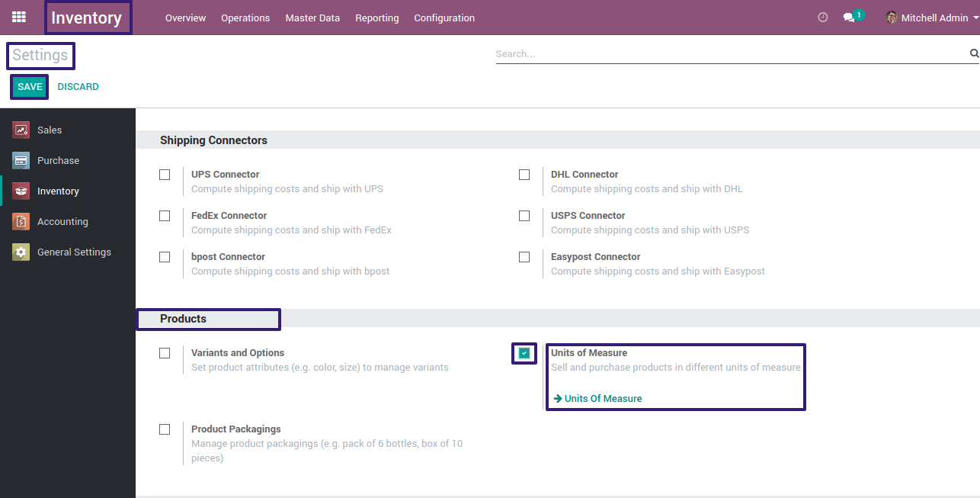The width and height of the screenshot is (980, 498).
Task: Discard the settings changes
Action: (x=78, y=87)
